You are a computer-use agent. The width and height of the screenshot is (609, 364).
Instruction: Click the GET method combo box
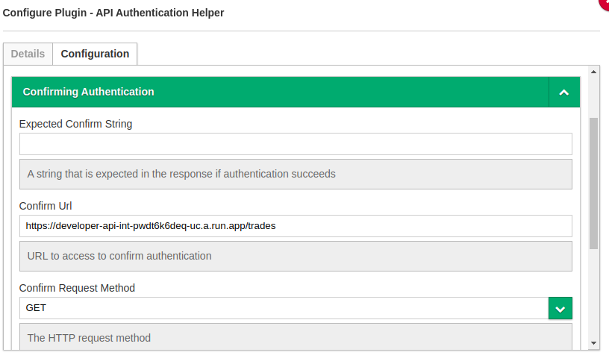point(284,308)
